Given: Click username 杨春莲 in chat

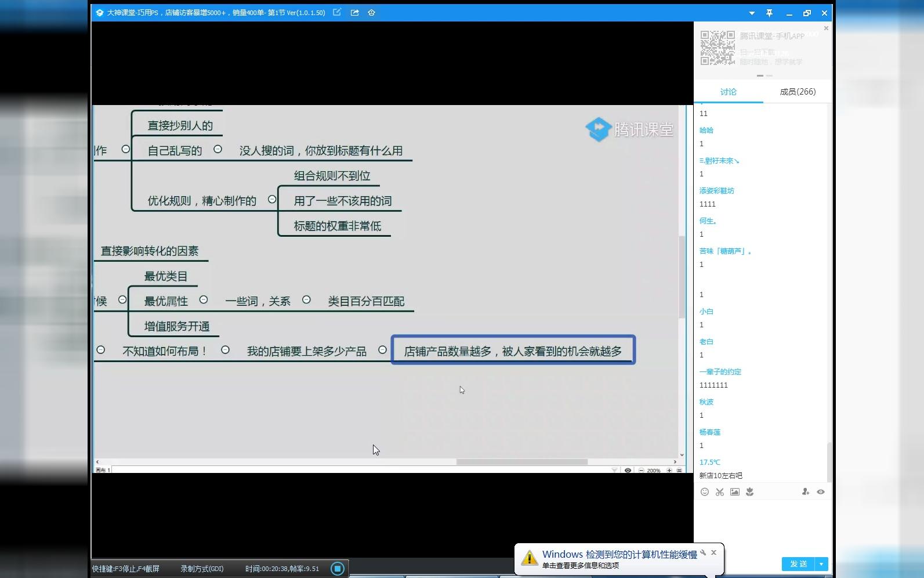Looking at the screenshot, I should point(709,432).
